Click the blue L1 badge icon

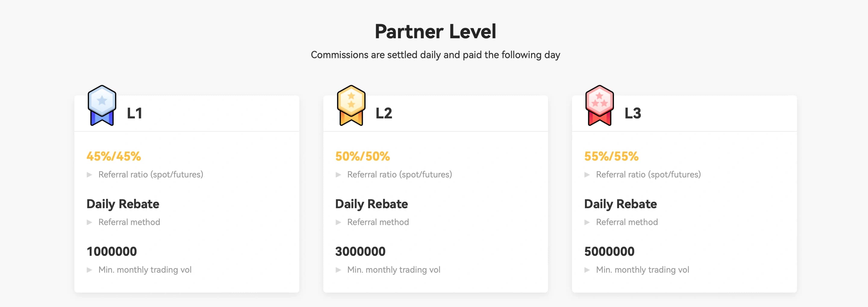tap(102, 105)
